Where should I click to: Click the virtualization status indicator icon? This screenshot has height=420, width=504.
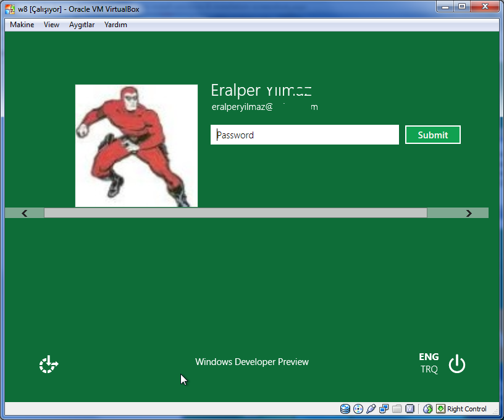point(410,409)
